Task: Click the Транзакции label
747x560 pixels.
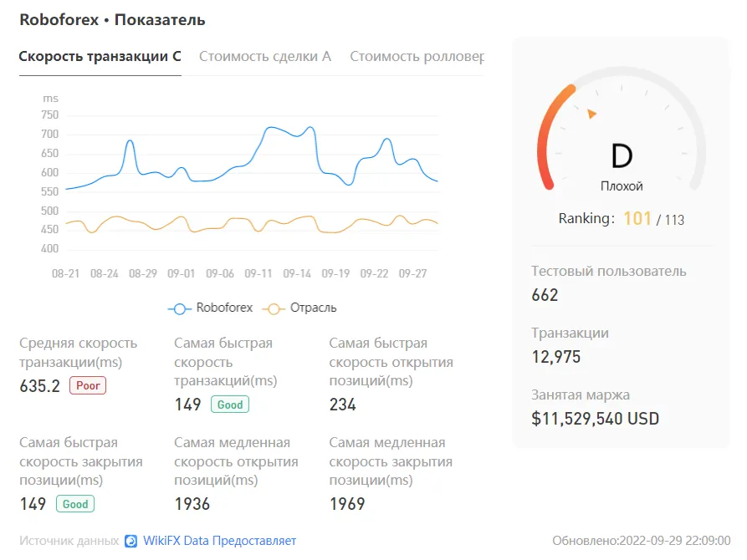Action: click(x=570, y=333)
